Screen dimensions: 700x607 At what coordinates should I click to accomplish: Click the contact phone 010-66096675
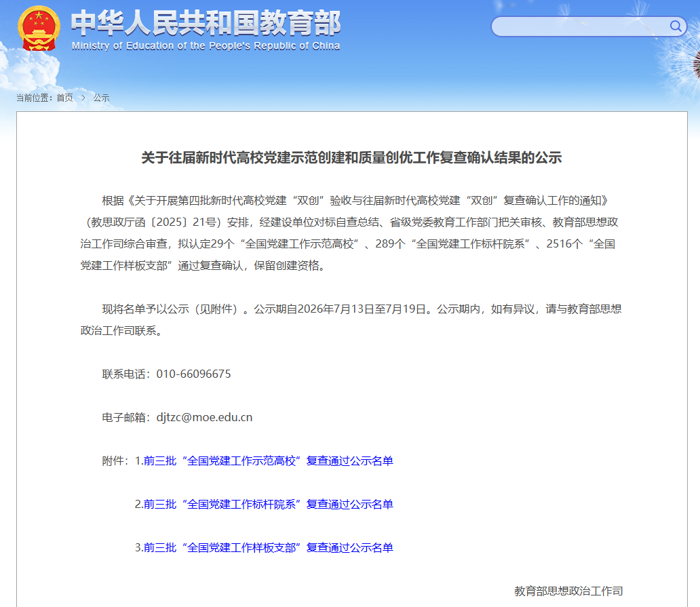tap(193, 374)
